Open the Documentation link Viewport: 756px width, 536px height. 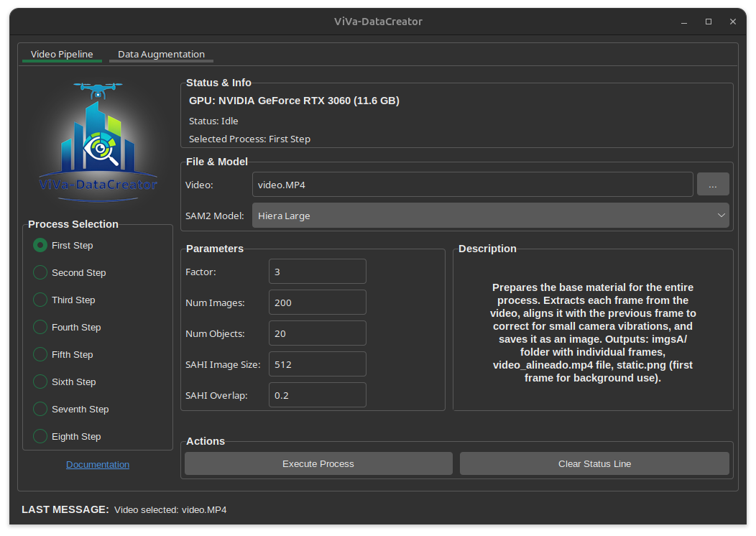98,464
